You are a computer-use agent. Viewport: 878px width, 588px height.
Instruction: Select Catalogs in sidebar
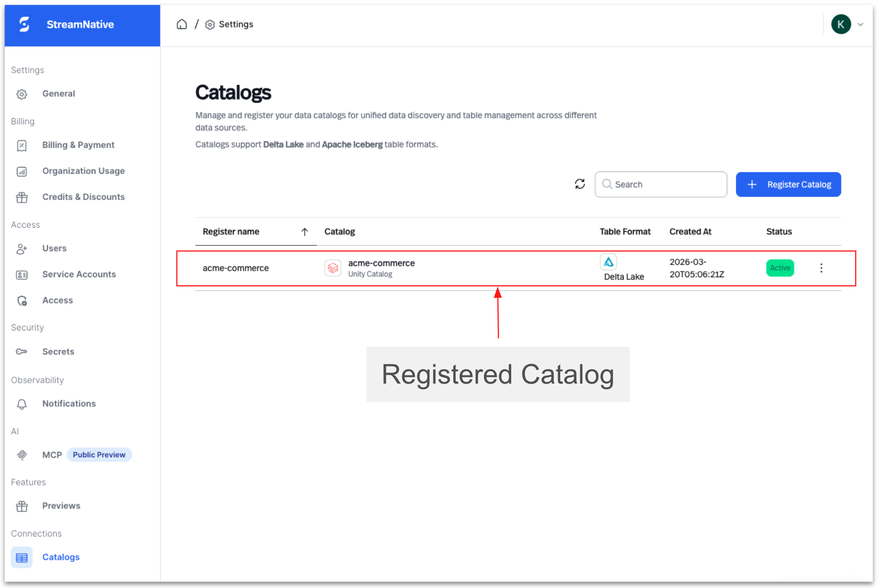pyautogui.click(x=60, y=557)
